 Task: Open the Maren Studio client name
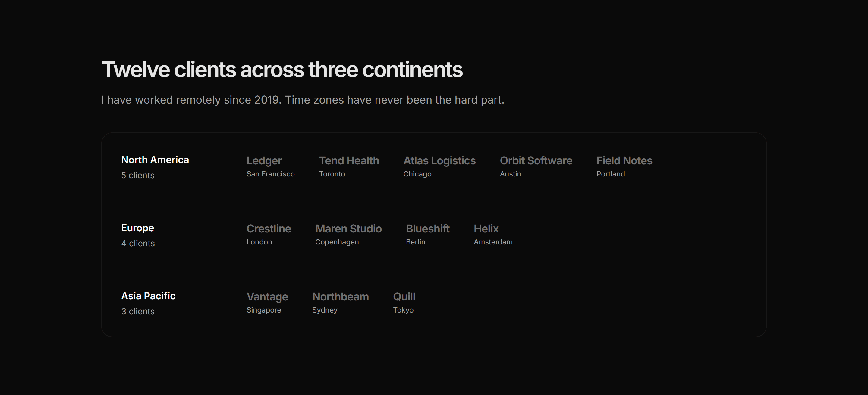point(348,229)
